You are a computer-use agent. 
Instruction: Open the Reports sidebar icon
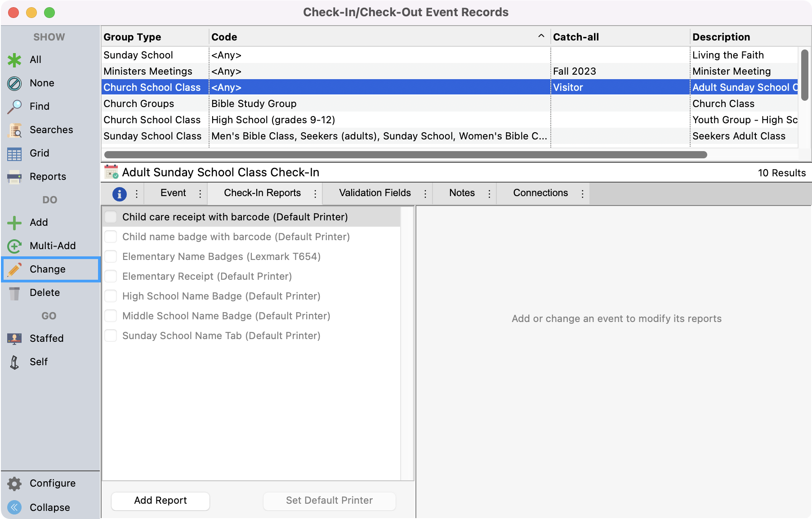pyautogui.click(x=14, y=176)
